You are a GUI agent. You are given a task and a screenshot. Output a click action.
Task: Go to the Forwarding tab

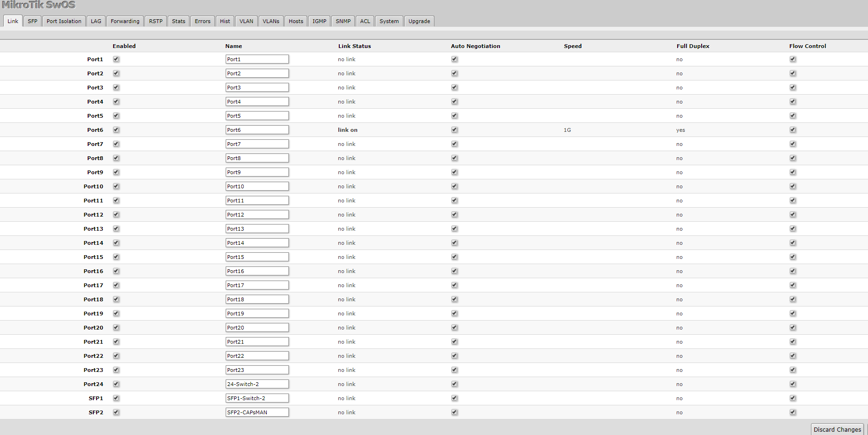pos(125,21)
